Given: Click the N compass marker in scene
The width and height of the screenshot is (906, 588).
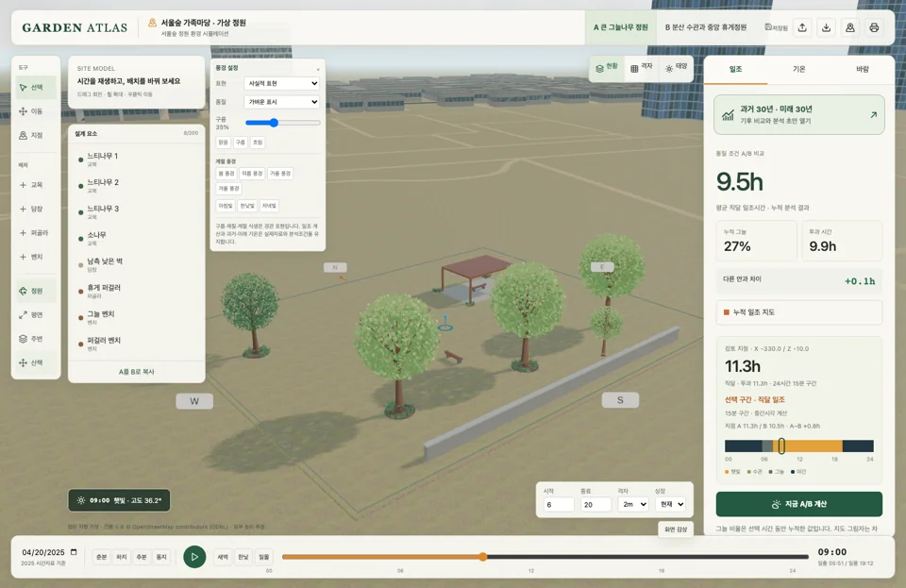Looking at the screenshot, I should pos(335,267).
